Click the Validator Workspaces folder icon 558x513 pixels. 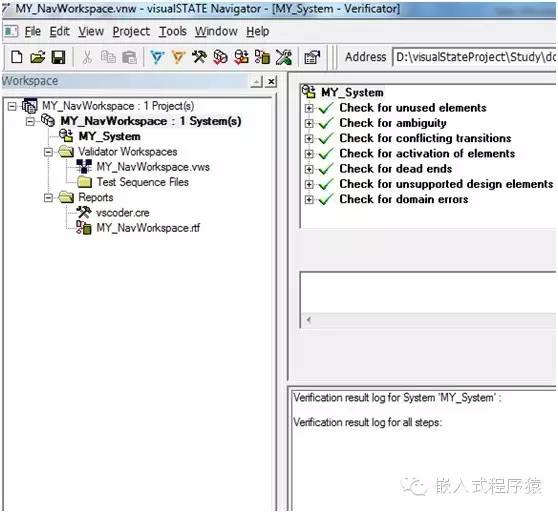[x=66, y=152]
